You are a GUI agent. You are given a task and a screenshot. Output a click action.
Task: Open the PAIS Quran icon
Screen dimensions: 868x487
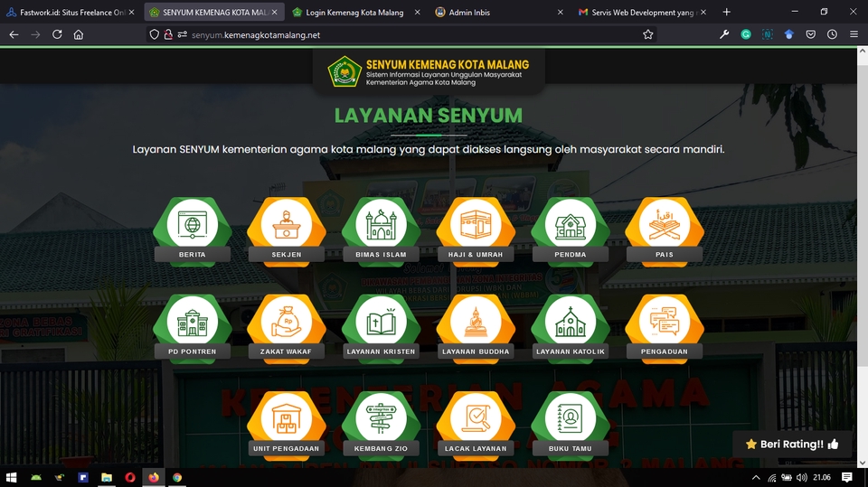(665, 231)
